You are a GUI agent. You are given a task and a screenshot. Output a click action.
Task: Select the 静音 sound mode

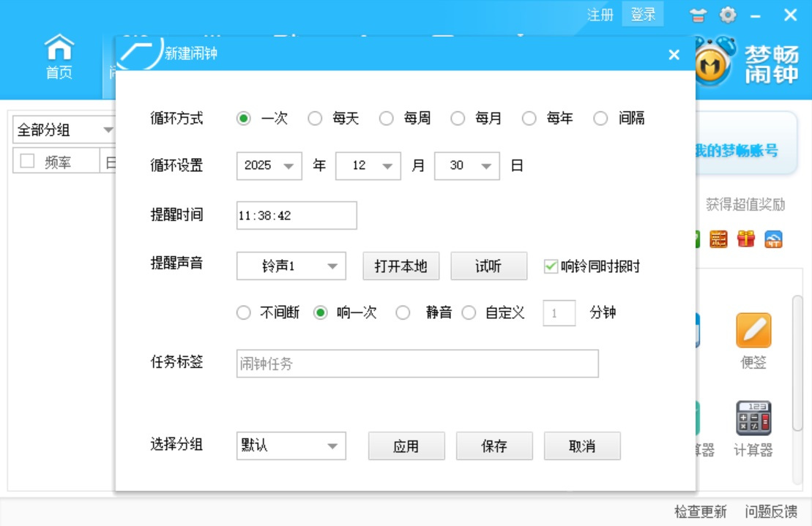click(404, 312)
